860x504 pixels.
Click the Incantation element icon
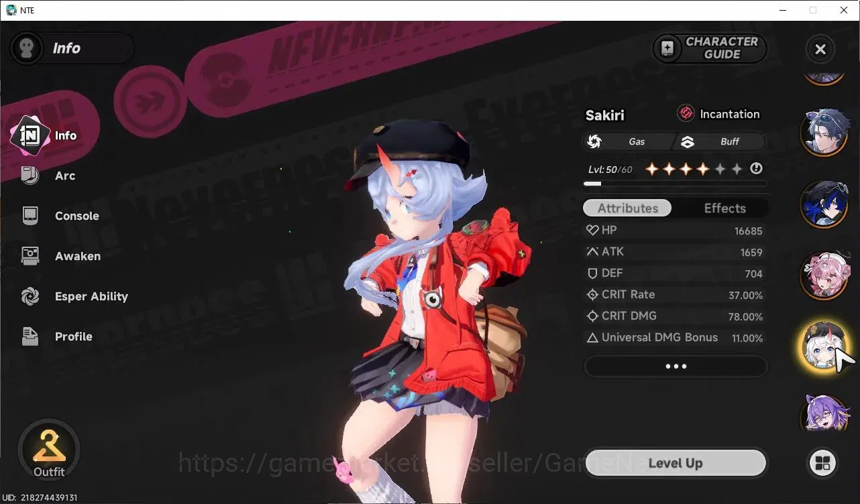686,114
